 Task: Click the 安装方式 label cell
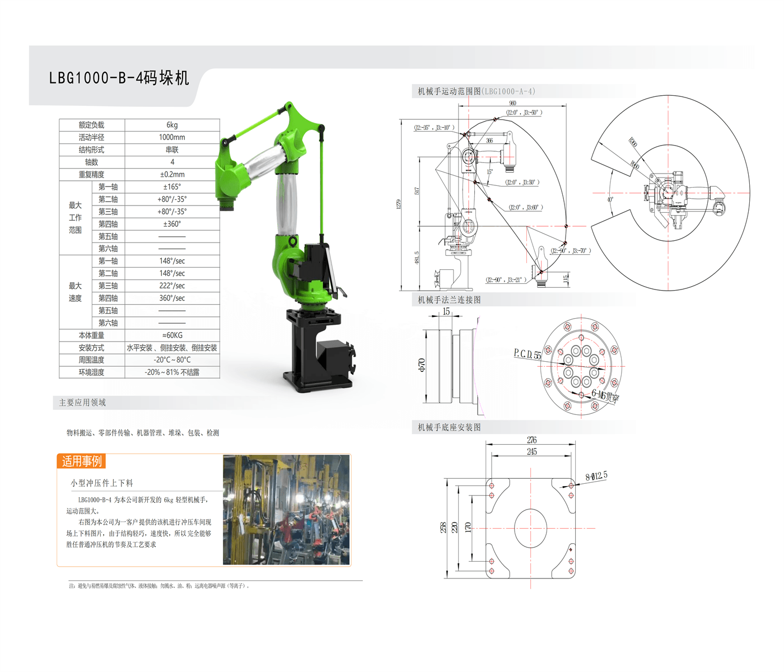[92, 348]
